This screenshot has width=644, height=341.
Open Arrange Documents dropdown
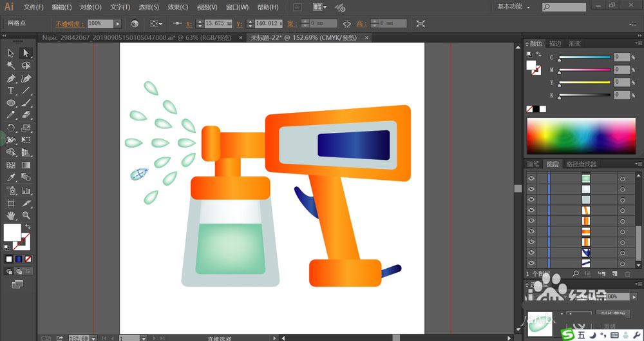(x=319, y=7)
